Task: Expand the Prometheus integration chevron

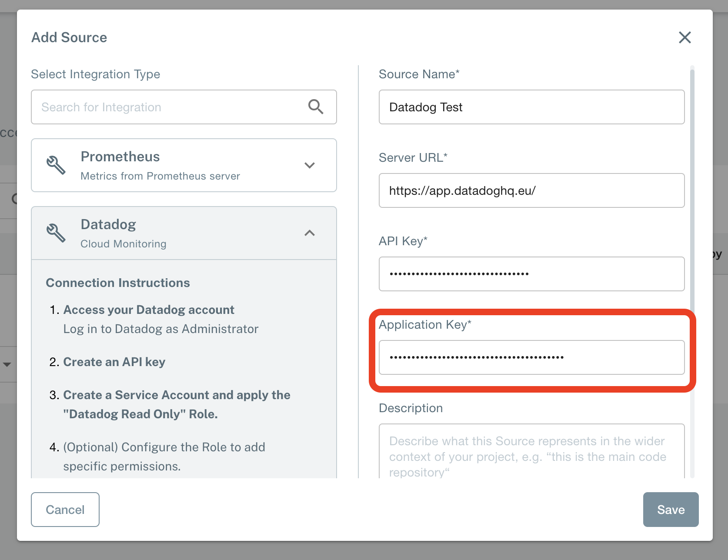Action: click(310, 165)
